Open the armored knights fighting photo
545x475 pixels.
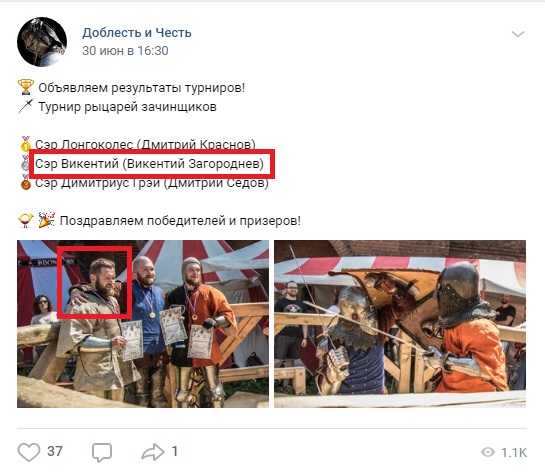tap(400, 324)
